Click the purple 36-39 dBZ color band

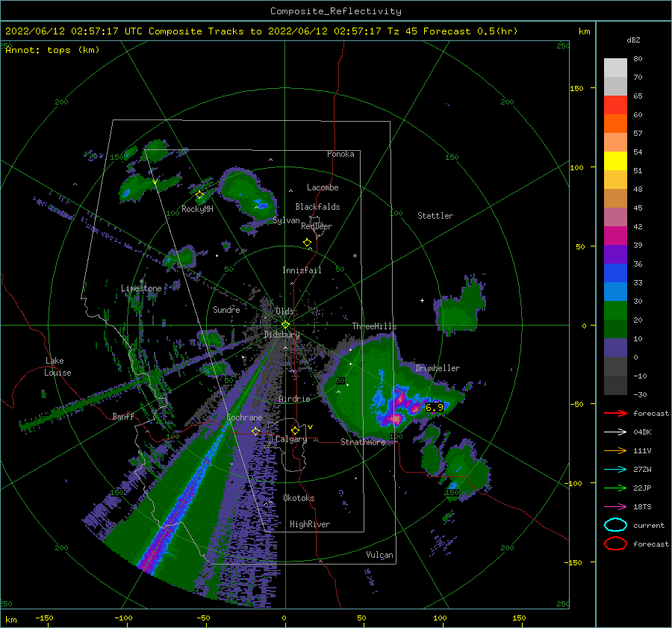[x=615, y=255]
